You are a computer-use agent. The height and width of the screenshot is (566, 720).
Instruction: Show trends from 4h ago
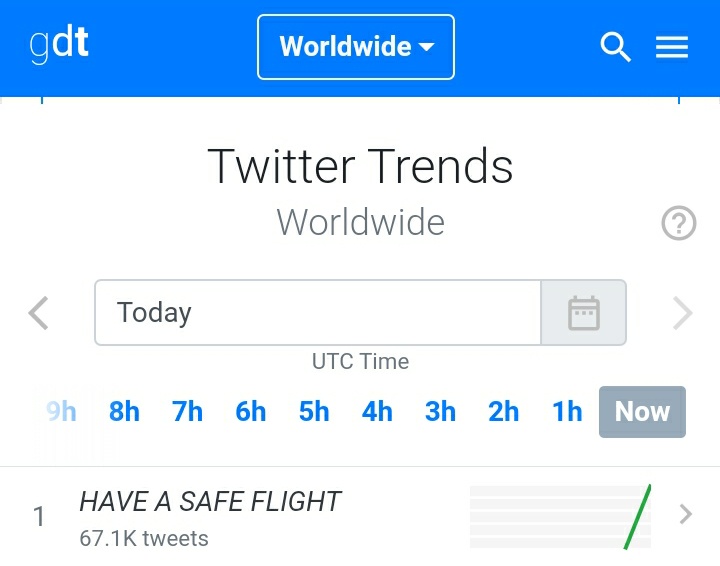click(x=377, y=412)
